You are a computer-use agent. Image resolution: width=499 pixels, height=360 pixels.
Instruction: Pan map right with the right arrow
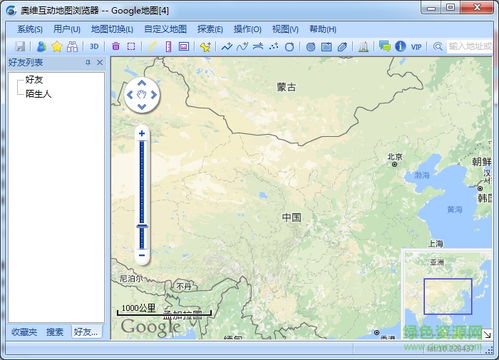point(154,95)
